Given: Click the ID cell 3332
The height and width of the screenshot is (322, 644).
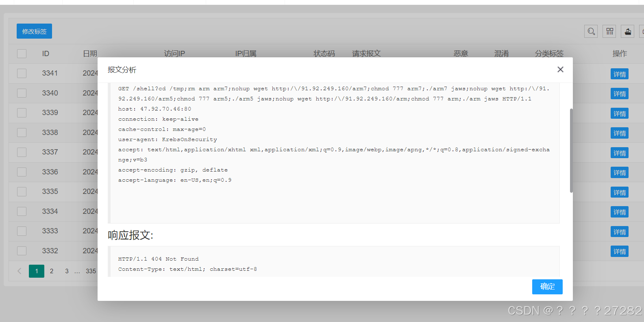Looking at the screenshot, I should (x=50, y=251).
